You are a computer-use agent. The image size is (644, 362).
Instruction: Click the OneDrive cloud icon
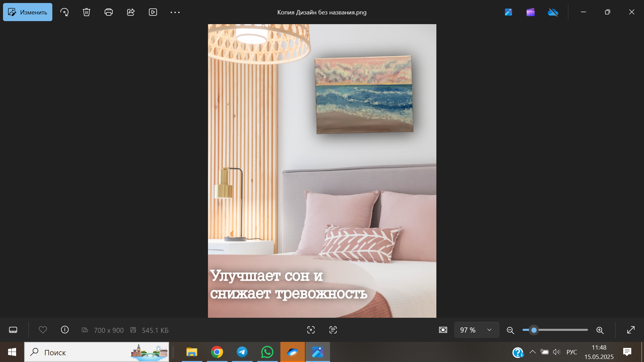coord(553,12)
